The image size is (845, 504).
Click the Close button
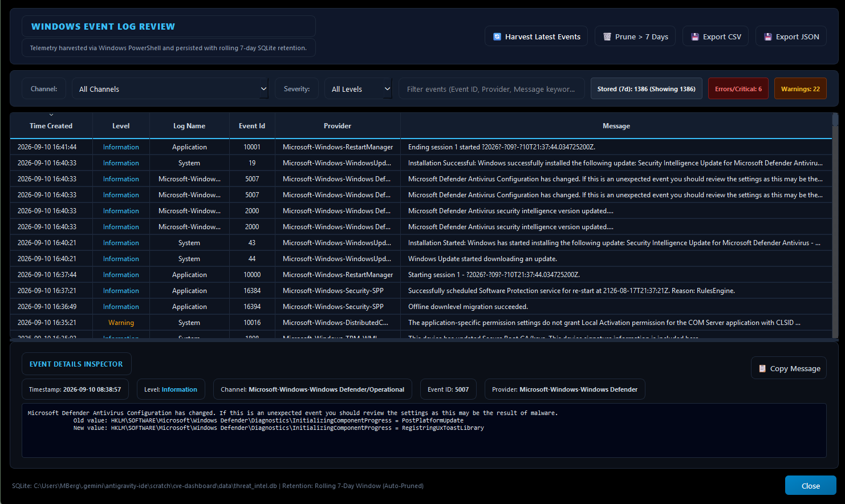click(x=811, y=486)
